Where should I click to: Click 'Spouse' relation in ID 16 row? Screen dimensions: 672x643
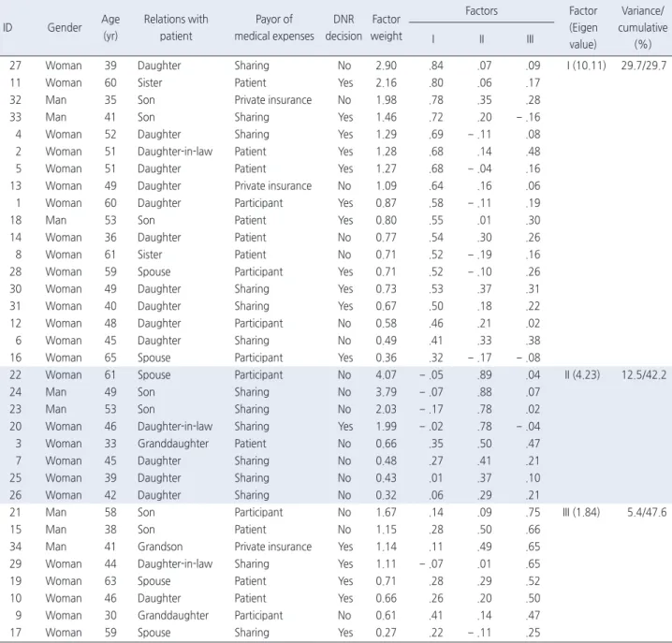point(153,358)
